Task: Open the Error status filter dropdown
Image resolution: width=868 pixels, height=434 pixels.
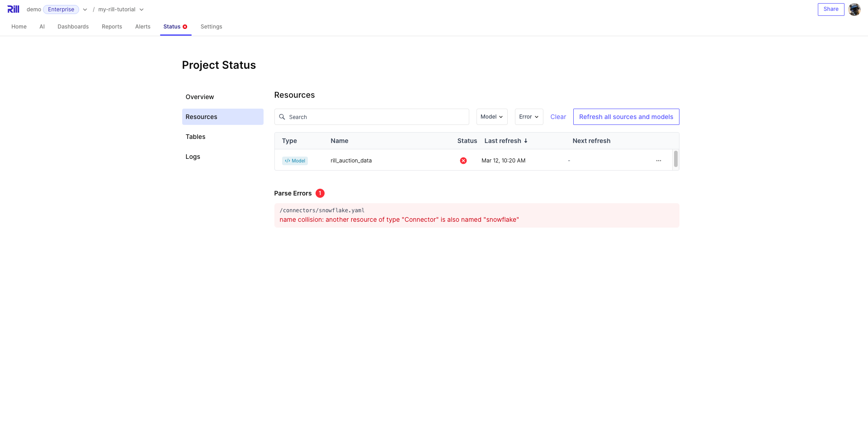Action: 528,117
